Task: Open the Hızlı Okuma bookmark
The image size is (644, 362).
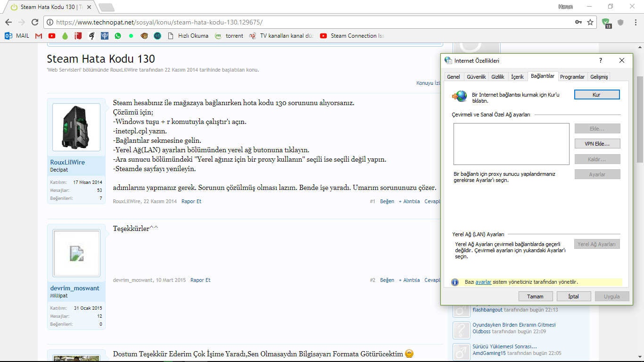Action: [188, 36]
